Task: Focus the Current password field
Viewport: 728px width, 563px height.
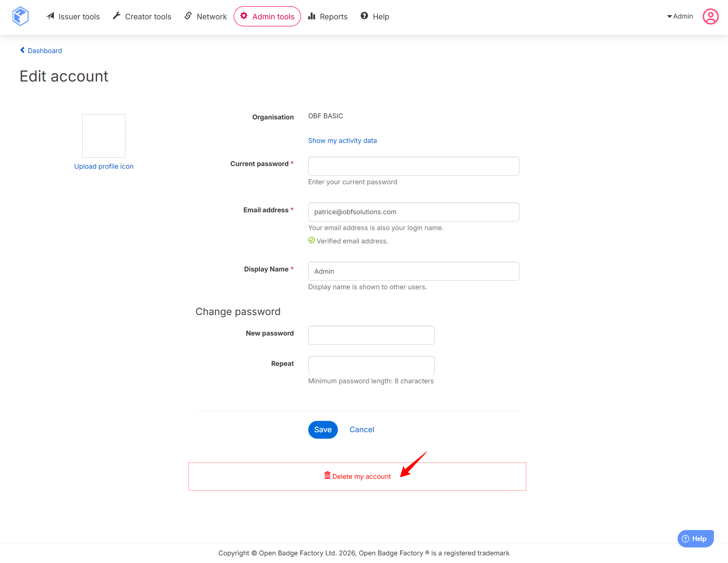Action: coord(413,166)
